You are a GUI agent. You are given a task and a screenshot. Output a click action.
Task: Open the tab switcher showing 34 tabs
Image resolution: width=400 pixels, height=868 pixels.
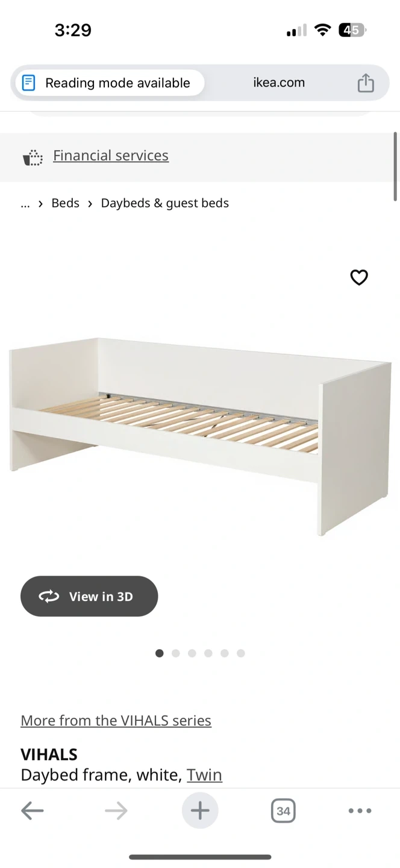coord(283,811)
